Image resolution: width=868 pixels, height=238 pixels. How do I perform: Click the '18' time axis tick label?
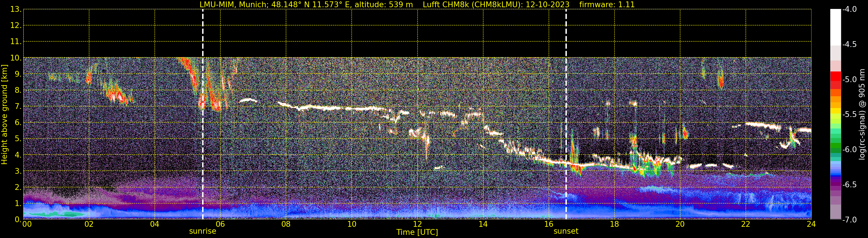615,224
